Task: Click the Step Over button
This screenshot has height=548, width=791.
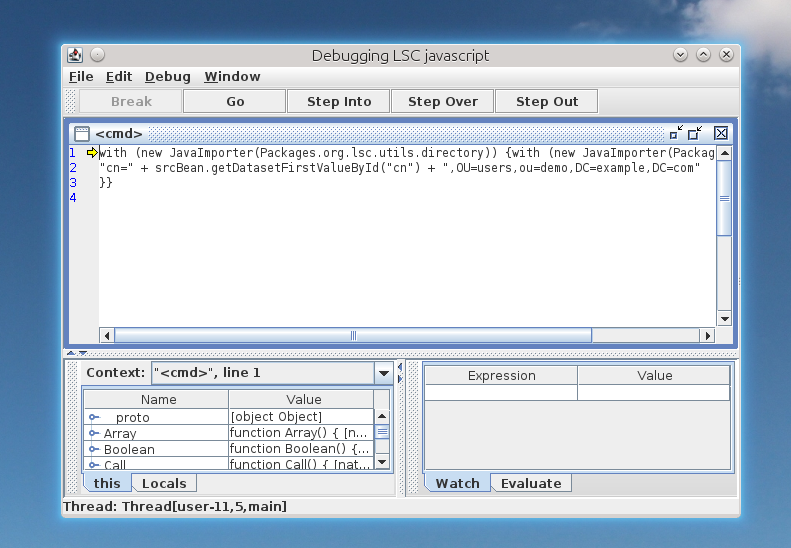Action: [x=443, y=101]
